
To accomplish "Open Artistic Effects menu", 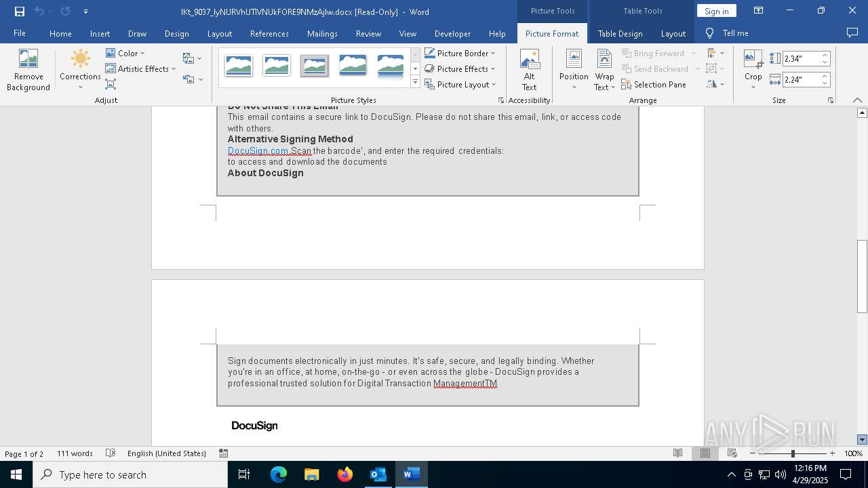I will (140, 68).
